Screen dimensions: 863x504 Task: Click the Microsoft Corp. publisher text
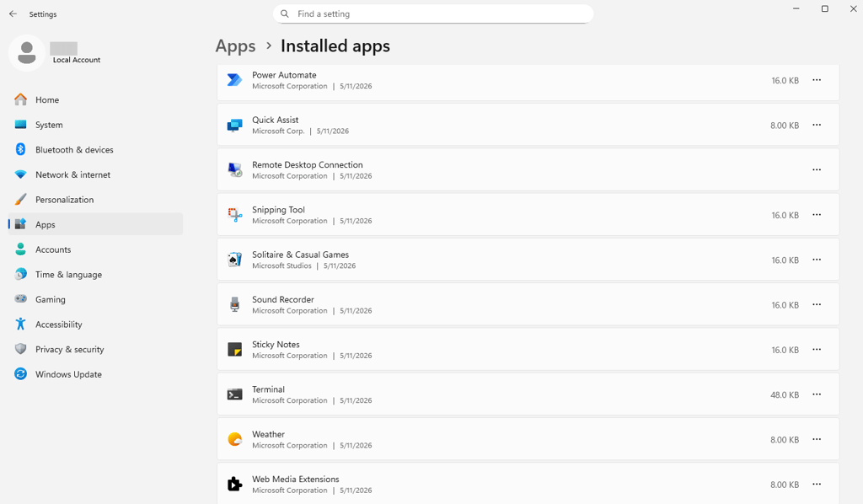pyautogui.click(x=278, y=131)
